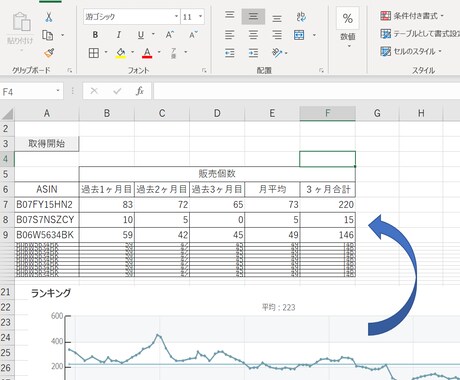Click the percent number format icon
460x380 pixels.
pyautogui.click(x=348, y=18)
